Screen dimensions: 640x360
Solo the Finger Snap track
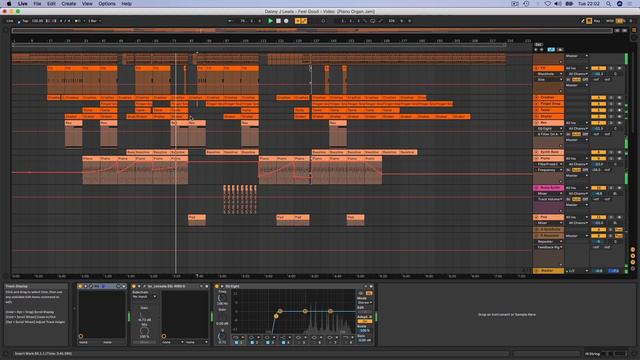(611, 104)
